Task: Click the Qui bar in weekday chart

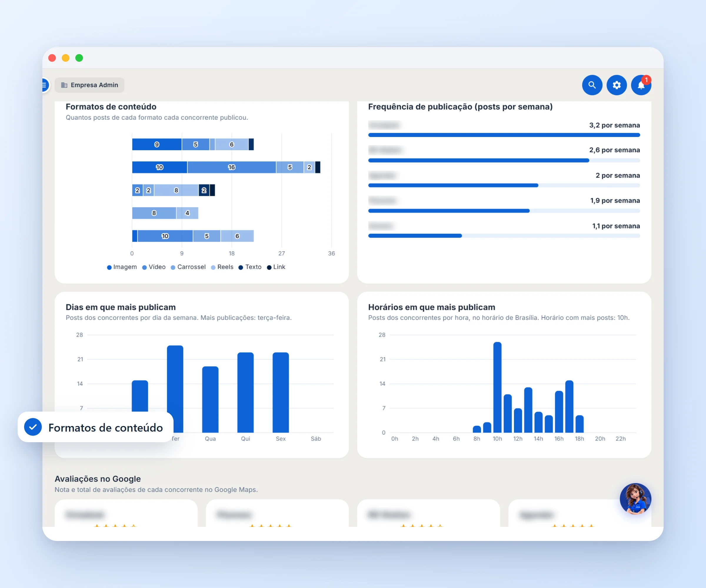Action: [245, 392]
